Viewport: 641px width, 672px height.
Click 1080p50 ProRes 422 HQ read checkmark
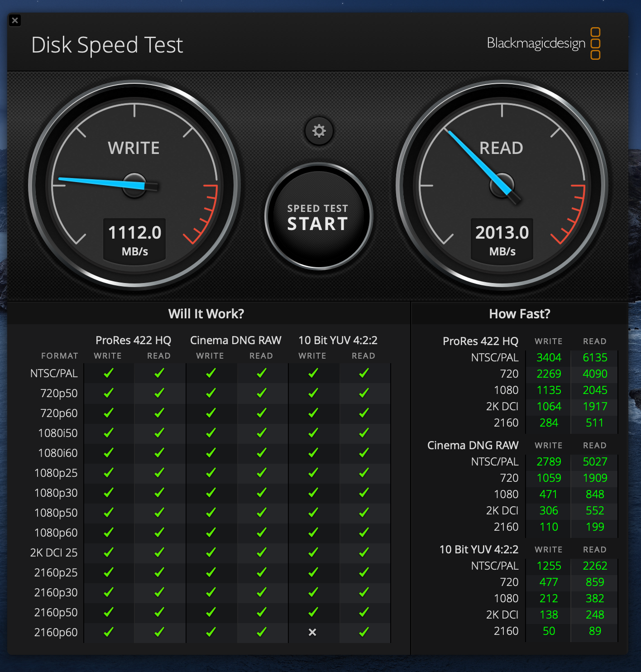pyautogui.click(x=159, y=513)
